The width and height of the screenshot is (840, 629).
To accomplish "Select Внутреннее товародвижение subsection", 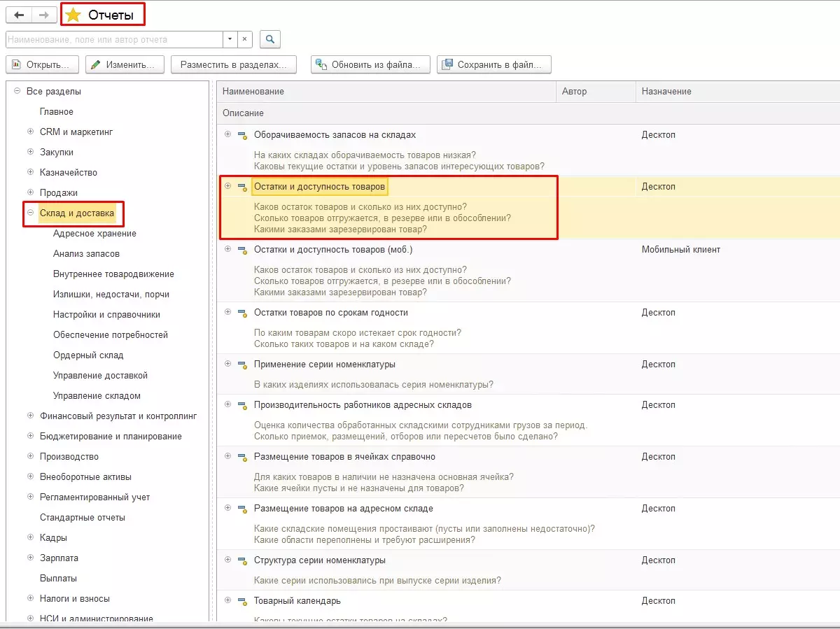I will tap(113, 274).
